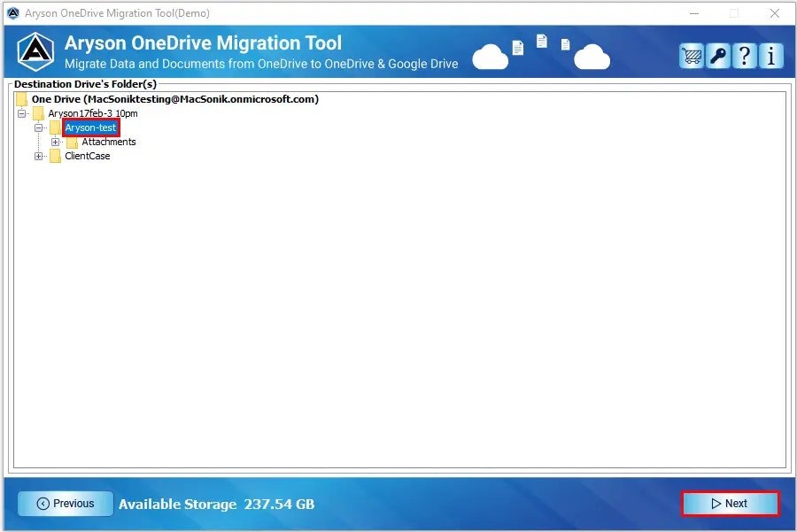The width and height of the screenshot is (797, 532).
Task: Collapse the Aryson-test folder node
Action: click(38, 127)
